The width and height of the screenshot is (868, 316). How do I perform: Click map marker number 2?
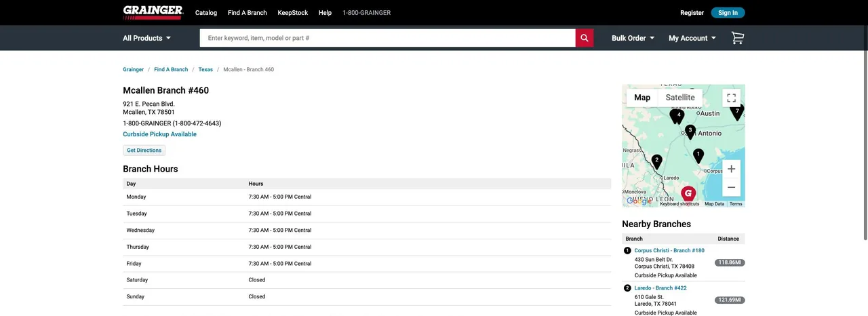[x=656, y=161]
